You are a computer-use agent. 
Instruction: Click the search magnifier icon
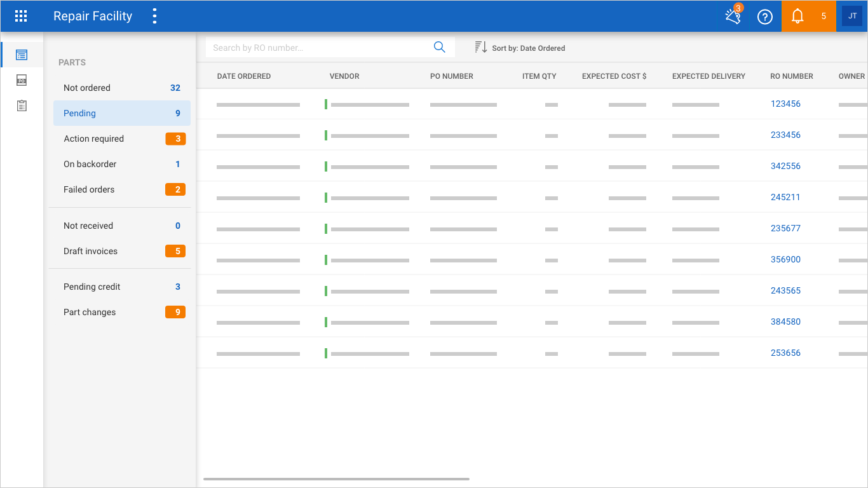point(439,47)
